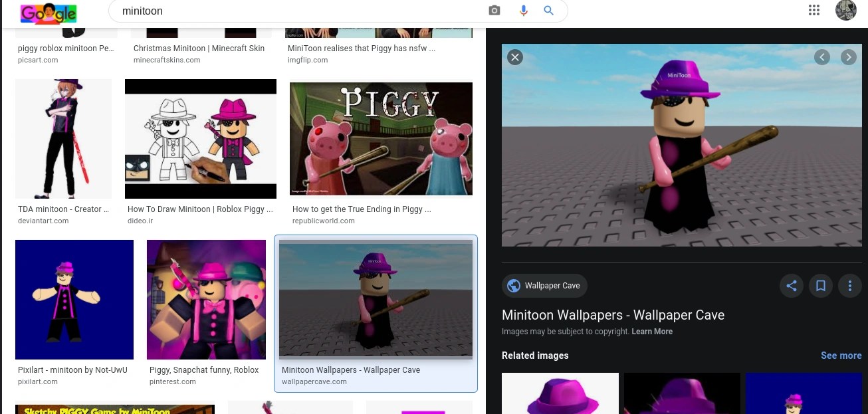
Task: Click pixilart.com source text
Action: (x=38, y=381)
